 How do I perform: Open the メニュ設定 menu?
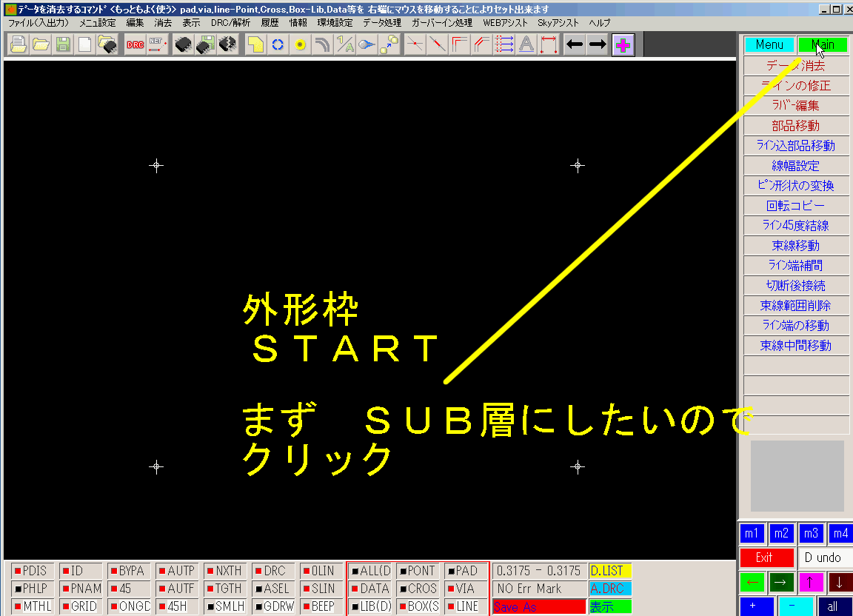98,23
